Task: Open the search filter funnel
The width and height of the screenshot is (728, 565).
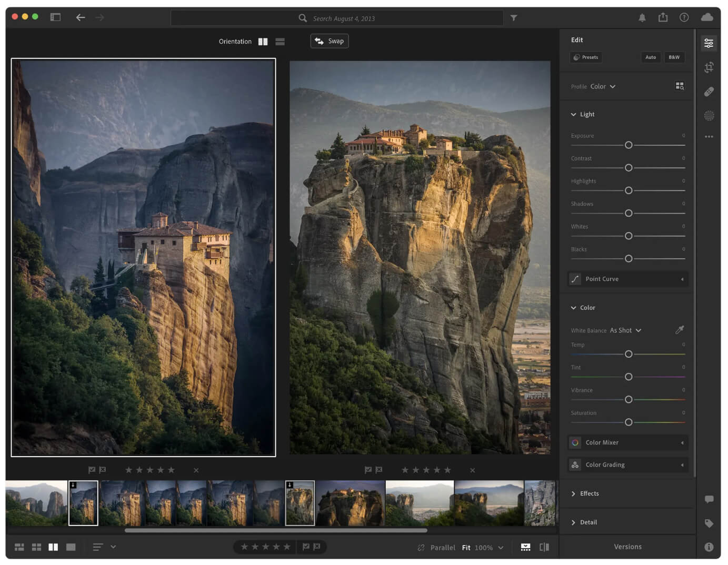Action: [514, 18]
